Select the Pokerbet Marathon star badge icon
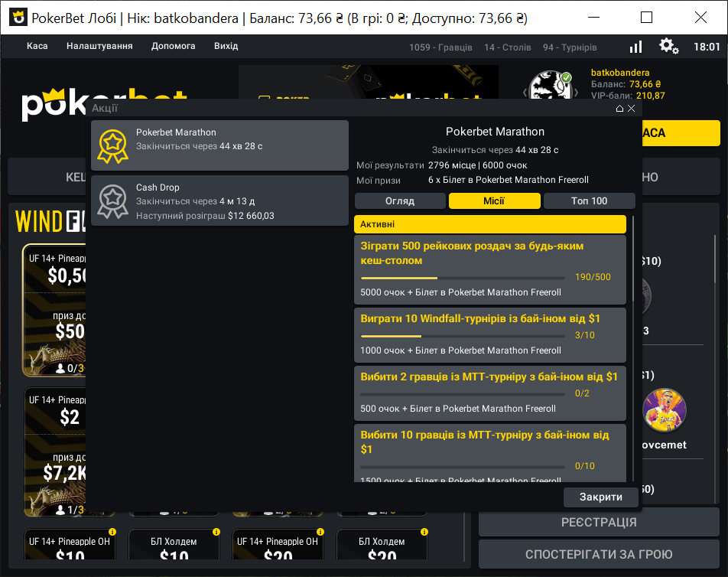The height and width of the screenshot is (577, 728). (x=112, y=146)
